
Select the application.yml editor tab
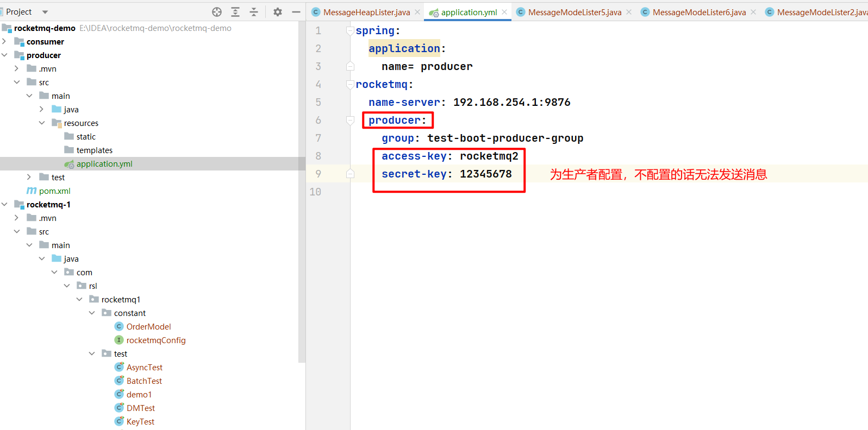469,12
